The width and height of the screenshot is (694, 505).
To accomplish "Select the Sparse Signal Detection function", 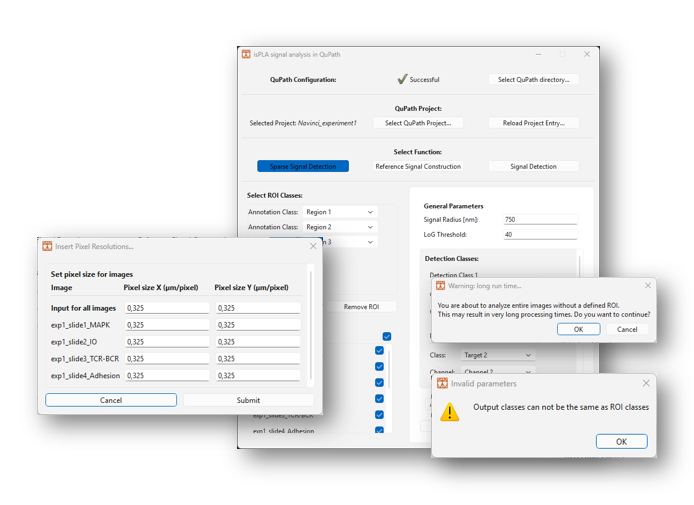I will click(302, 166).
